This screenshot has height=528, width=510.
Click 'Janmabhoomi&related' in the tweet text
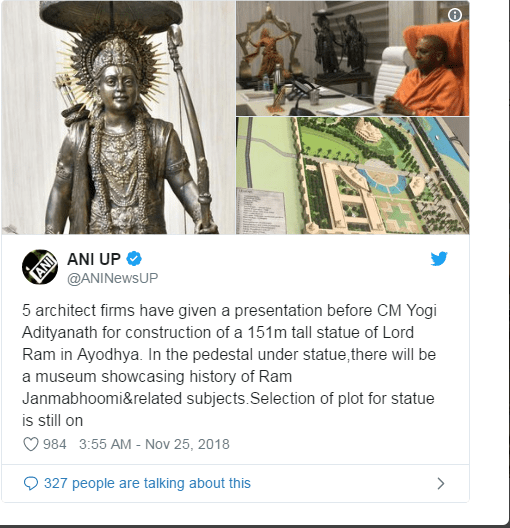(x=102, y=399)
